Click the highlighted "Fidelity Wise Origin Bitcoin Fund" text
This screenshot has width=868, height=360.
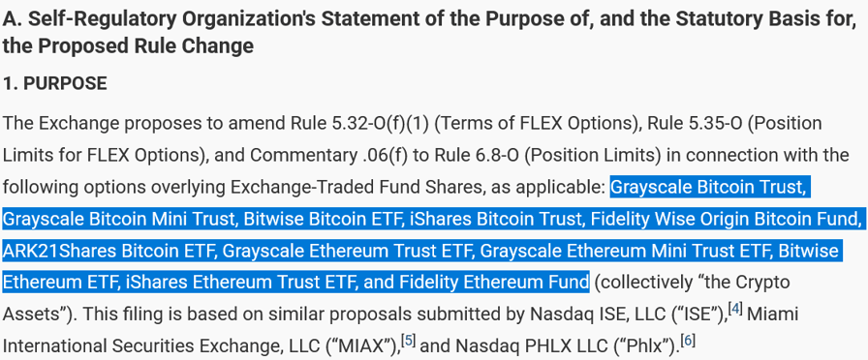[x=725, y=220]
